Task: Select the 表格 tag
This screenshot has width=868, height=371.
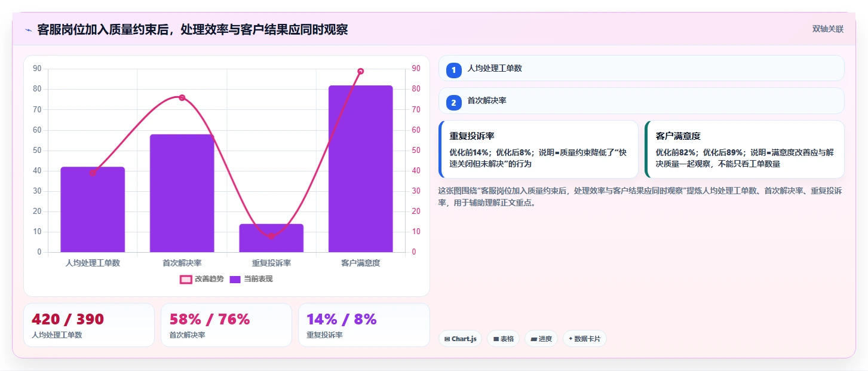Action: click(x=503, y=339)
